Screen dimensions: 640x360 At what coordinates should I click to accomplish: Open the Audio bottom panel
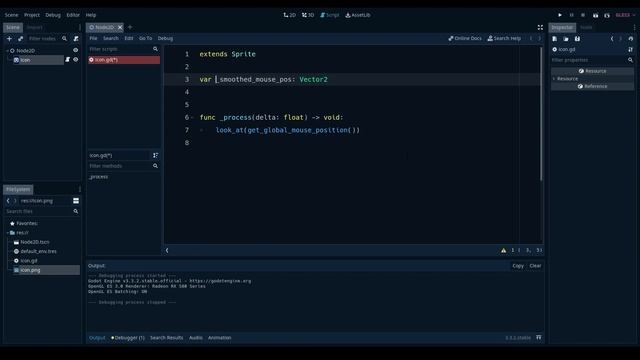click(196, 338)
